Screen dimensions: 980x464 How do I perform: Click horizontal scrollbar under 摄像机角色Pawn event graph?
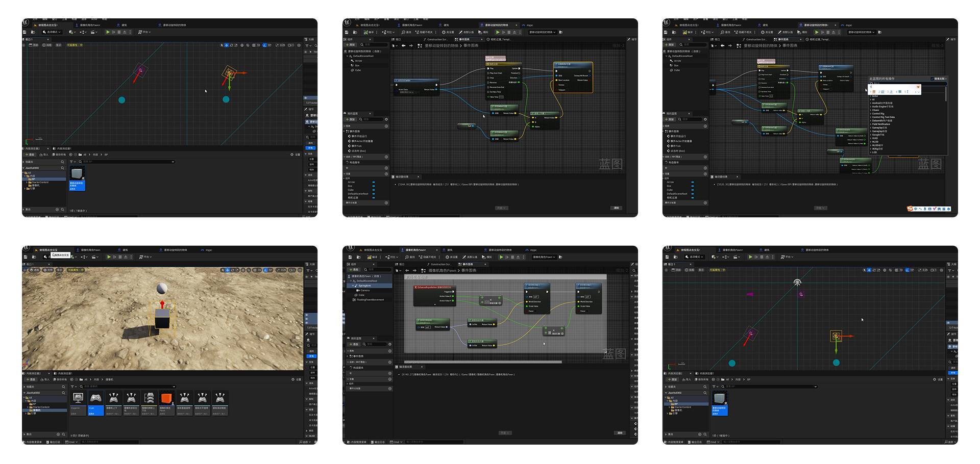pos(483,362)
